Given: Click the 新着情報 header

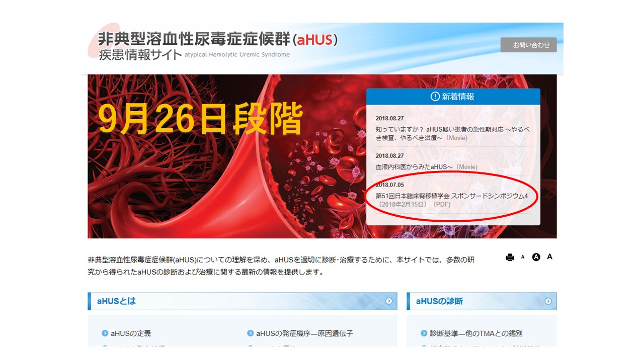Looking at the screenshot, I should pos(453,97).
